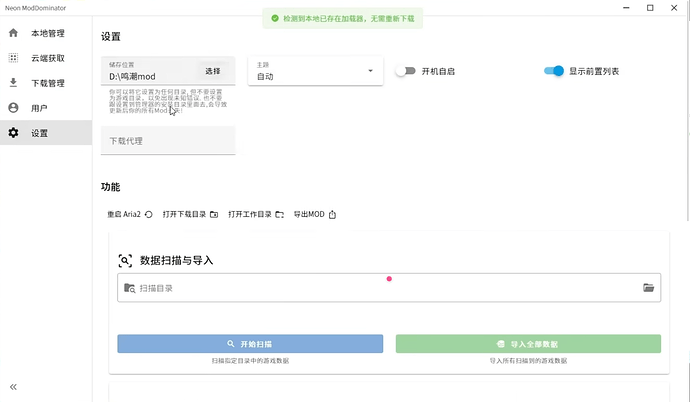Screen dimensions: 690x402
Task: Click the folder-search icon in 扫描目录 field
Action: [x=129, y=288]
